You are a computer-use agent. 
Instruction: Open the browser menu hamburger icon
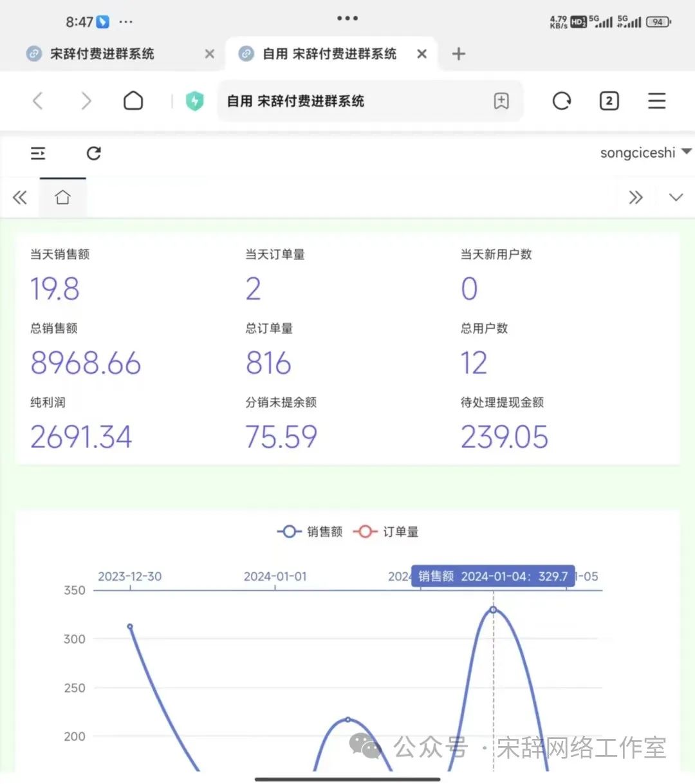[x=656, y=100]
